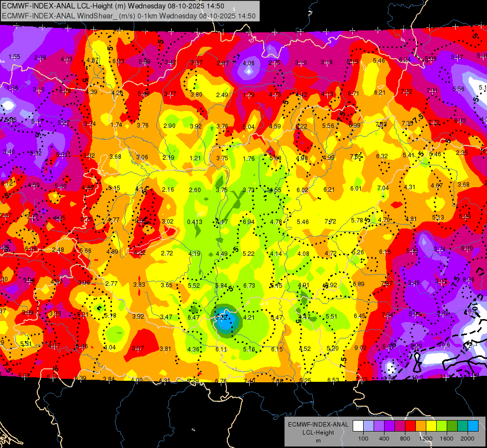
Task: Click the wind shear value 6.73
Action: (249, 286)
